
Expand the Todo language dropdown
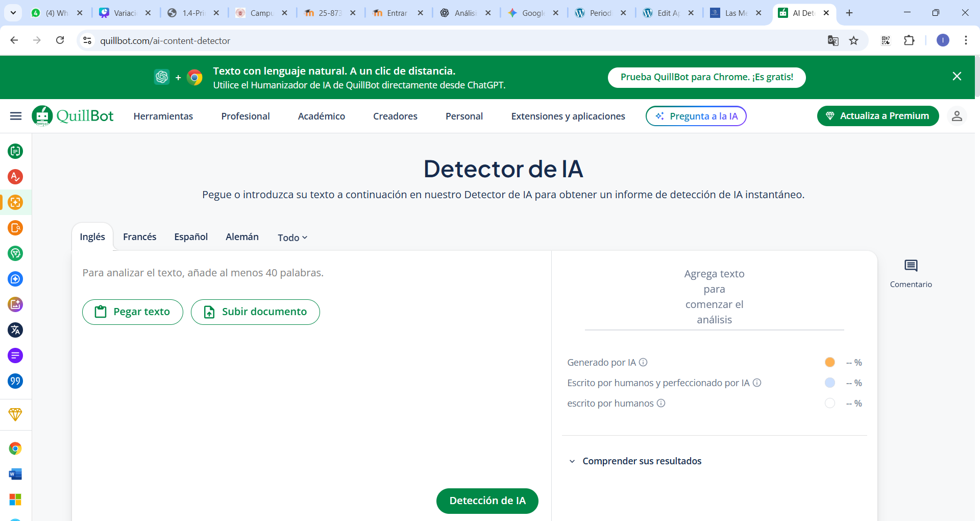[x=292, y=238]
